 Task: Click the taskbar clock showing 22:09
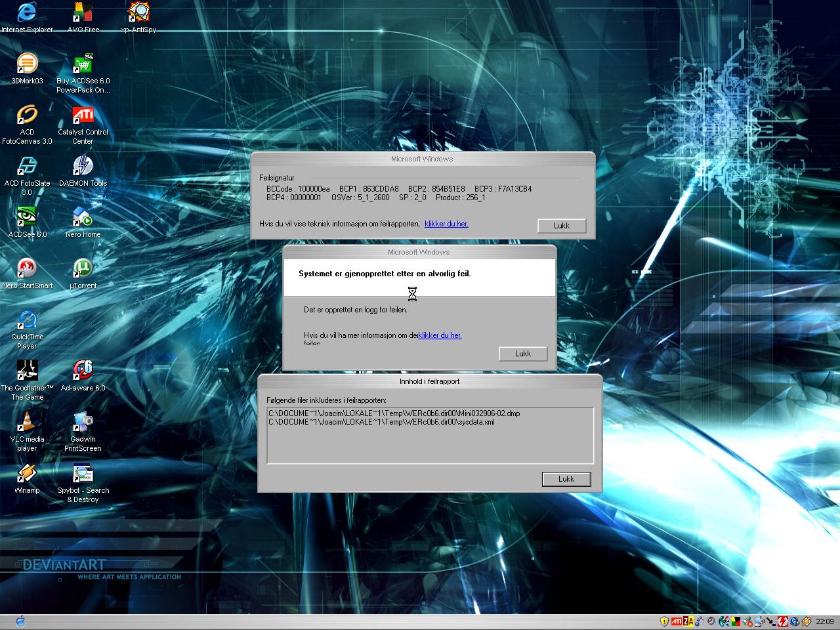tap(825, 621)
